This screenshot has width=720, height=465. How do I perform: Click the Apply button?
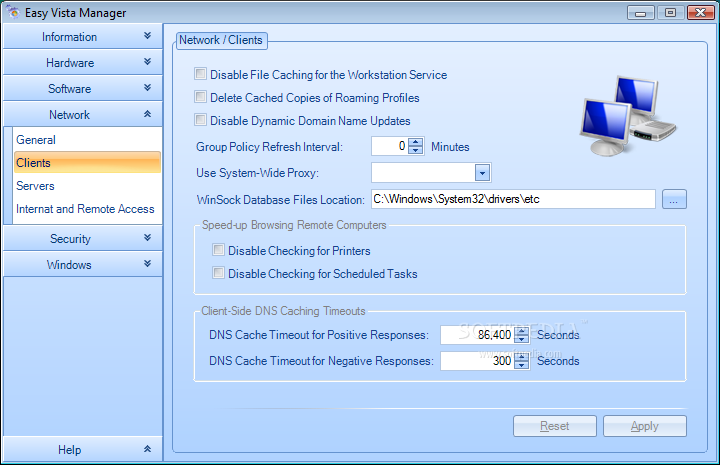point(645,426)
